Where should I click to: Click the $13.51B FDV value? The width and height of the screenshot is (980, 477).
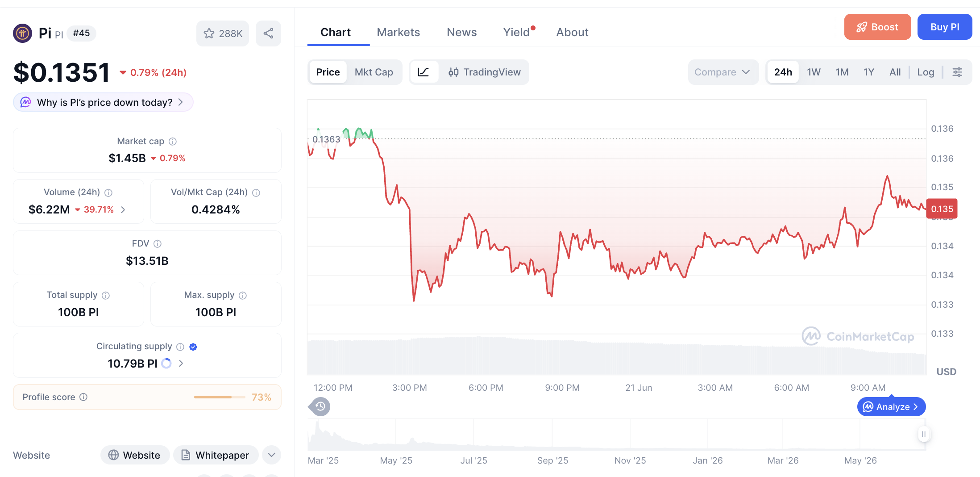point(147,261)
